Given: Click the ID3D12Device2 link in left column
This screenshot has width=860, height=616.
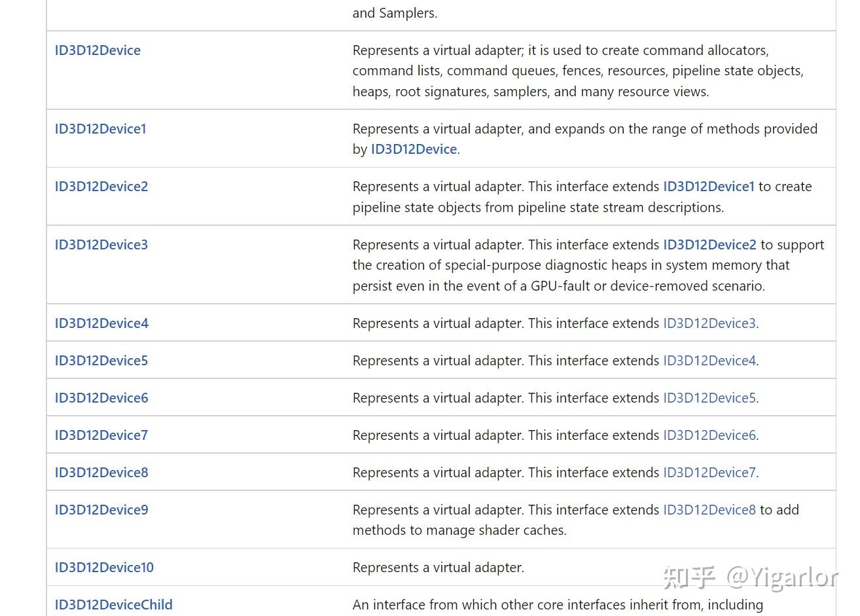Looking at the screenshot, I should 101,187.
